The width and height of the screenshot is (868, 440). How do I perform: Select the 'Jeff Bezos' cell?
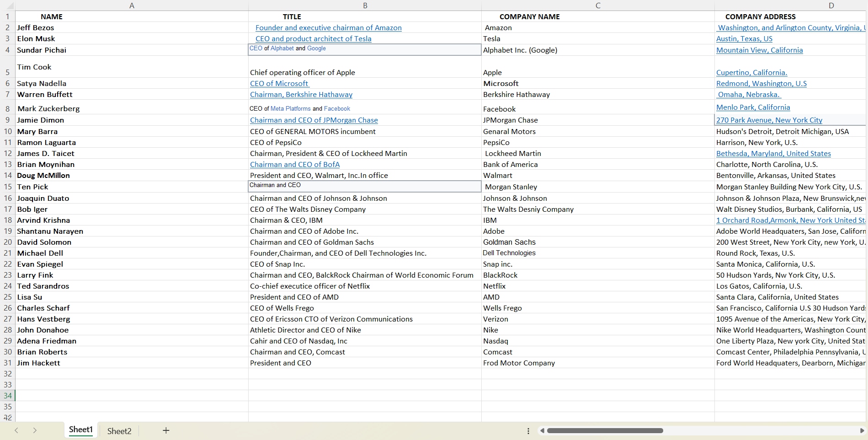point(132,28)
